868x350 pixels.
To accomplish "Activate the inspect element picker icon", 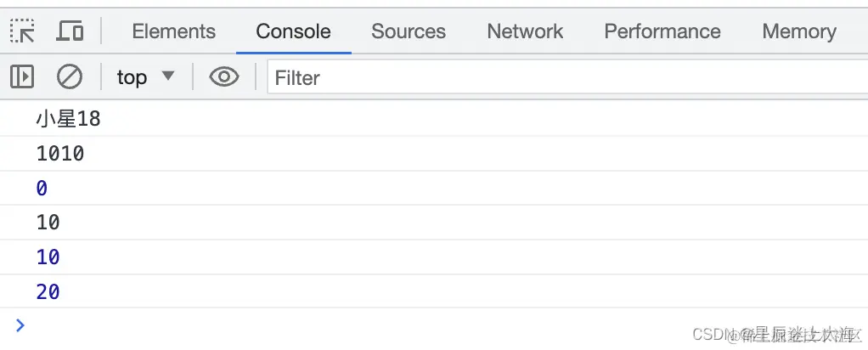I will [x=22, y=31].
